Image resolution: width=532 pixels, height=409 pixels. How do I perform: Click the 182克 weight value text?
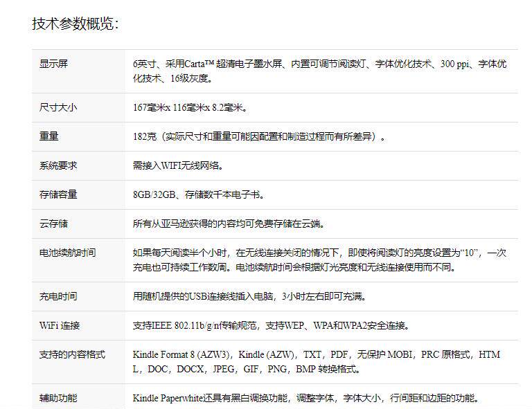click(x=260, y=136)
